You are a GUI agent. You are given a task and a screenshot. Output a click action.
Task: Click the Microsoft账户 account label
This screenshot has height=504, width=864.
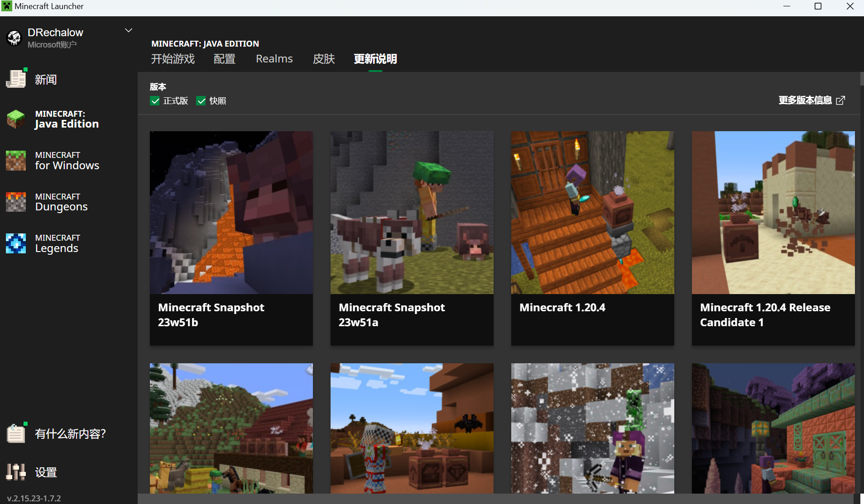point(52,44)
